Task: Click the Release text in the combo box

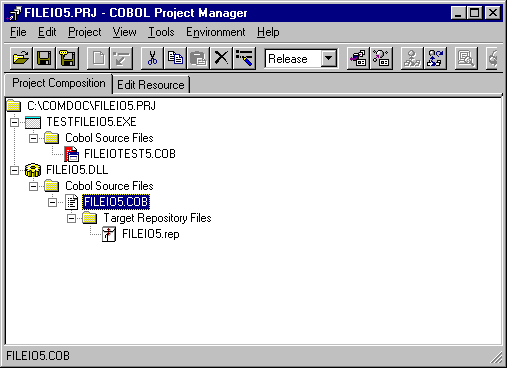Action: click(288, 59)
